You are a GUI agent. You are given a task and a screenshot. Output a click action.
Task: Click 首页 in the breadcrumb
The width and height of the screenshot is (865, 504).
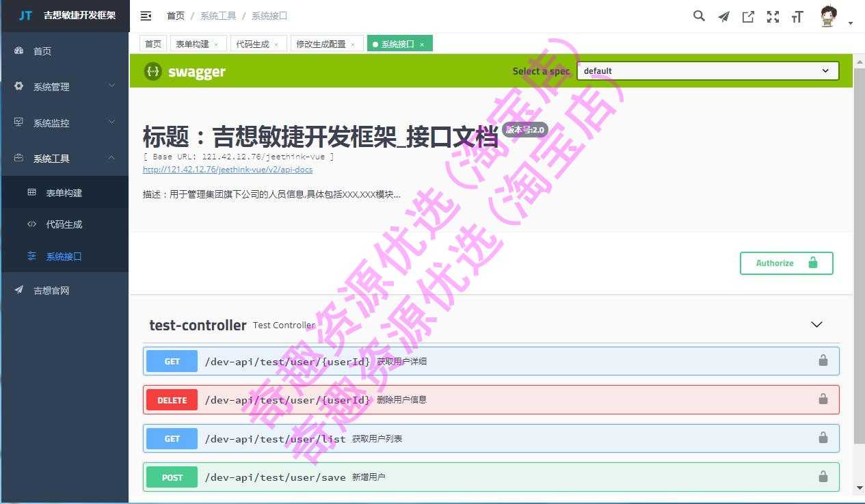click(x=176, y=16)
